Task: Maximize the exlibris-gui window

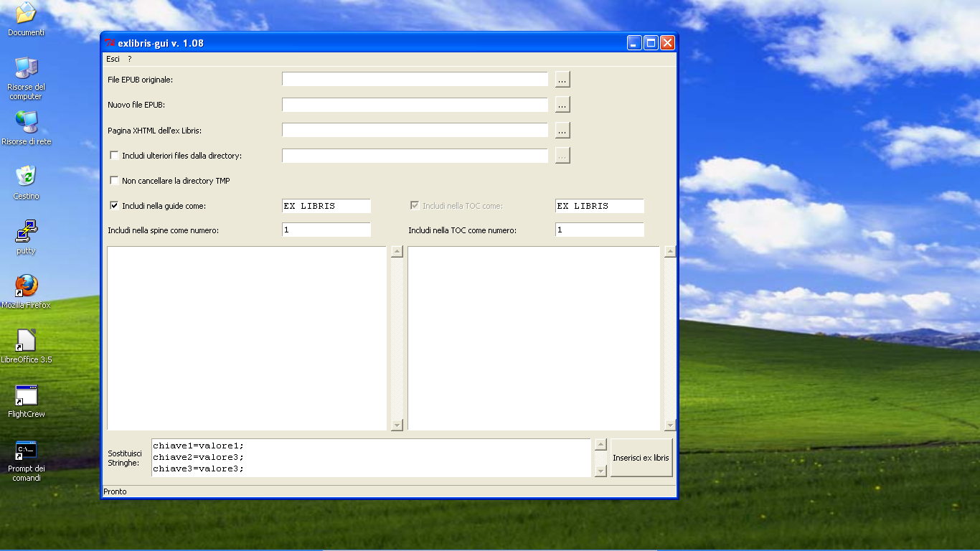Action: pyautogui.click(x=651, y=43)
